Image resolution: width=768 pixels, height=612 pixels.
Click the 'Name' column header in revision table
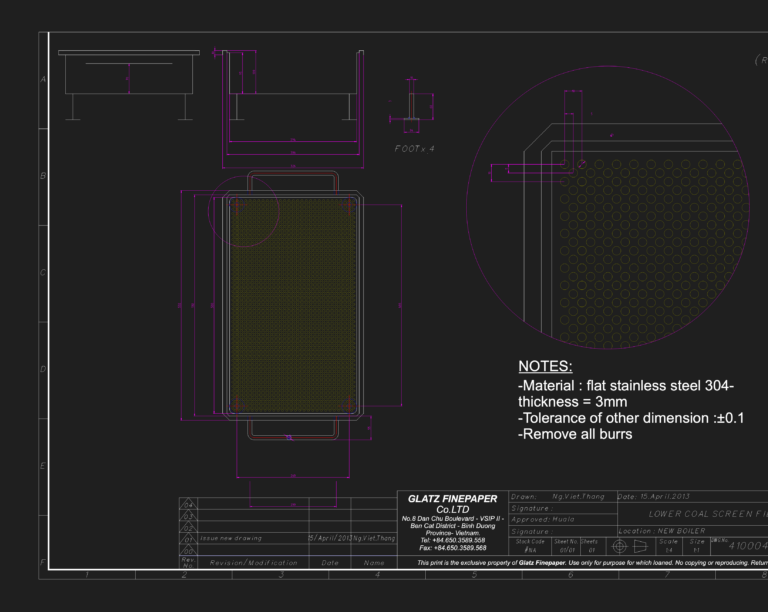(374, 563)
